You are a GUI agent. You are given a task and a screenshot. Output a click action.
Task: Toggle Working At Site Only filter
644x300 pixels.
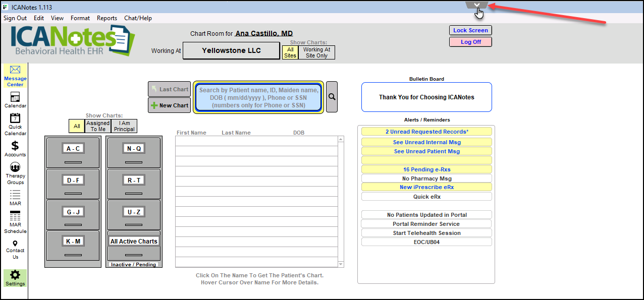coord(316,52)
